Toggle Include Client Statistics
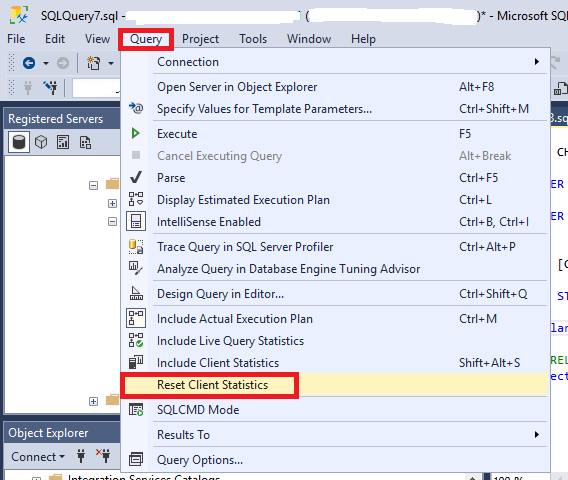The height and width of the screenshot is (480, 568). click(335, 363)
